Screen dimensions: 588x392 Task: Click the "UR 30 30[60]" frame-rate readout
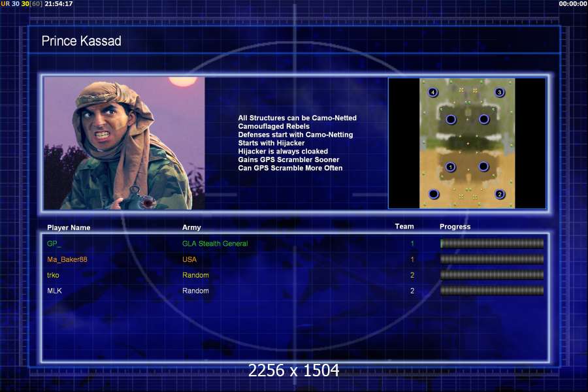click(x=22, y=4)
